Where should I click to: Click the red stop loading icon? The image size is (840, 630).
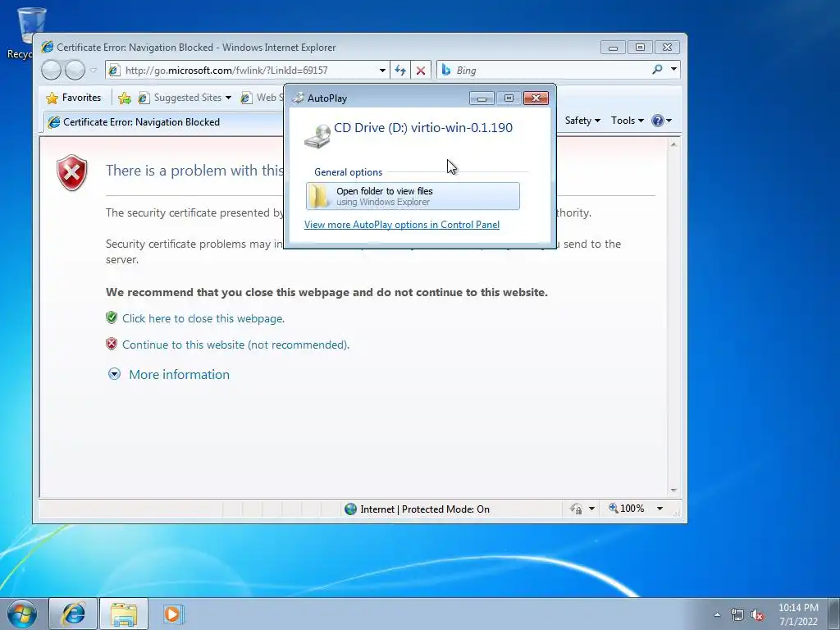pos(421,71)
